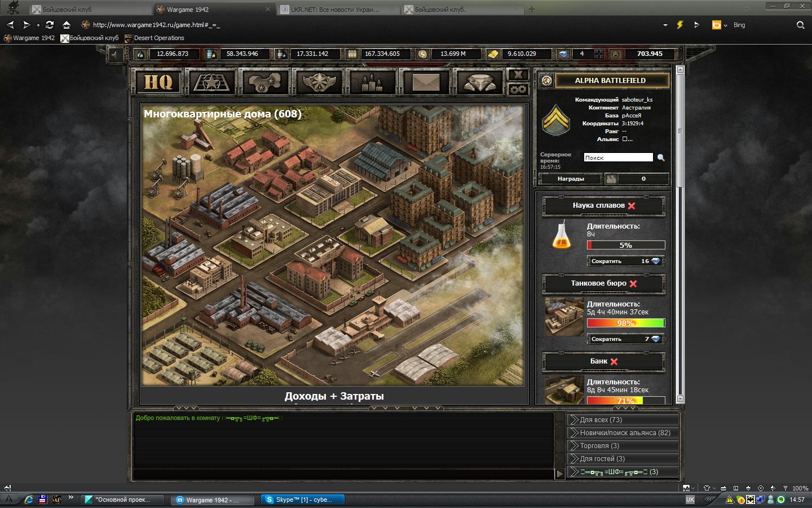Click the address bar URL
Viewport: 812px width, 508px height.
pos(156,25)
